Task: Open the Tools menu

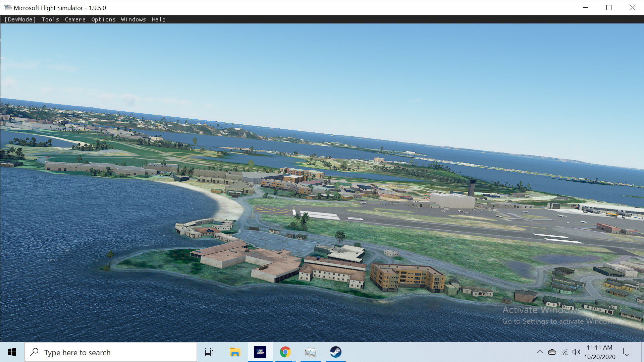Action: (x=50, y=19)
